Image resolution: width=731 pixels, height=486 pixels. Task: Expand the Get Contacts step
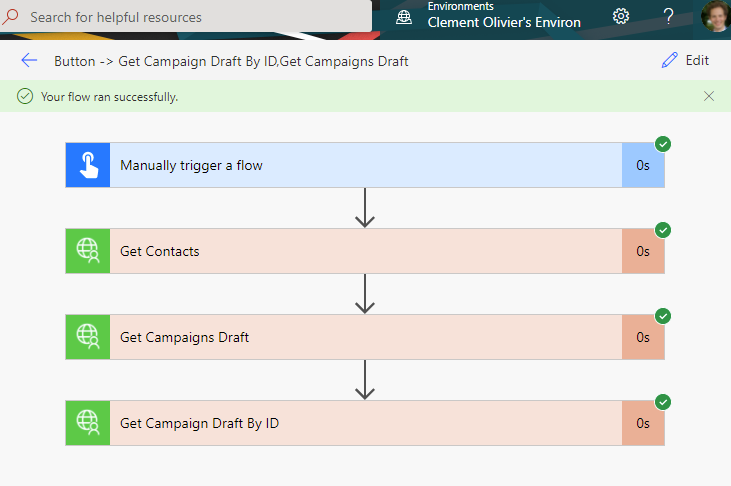[365, 251]
